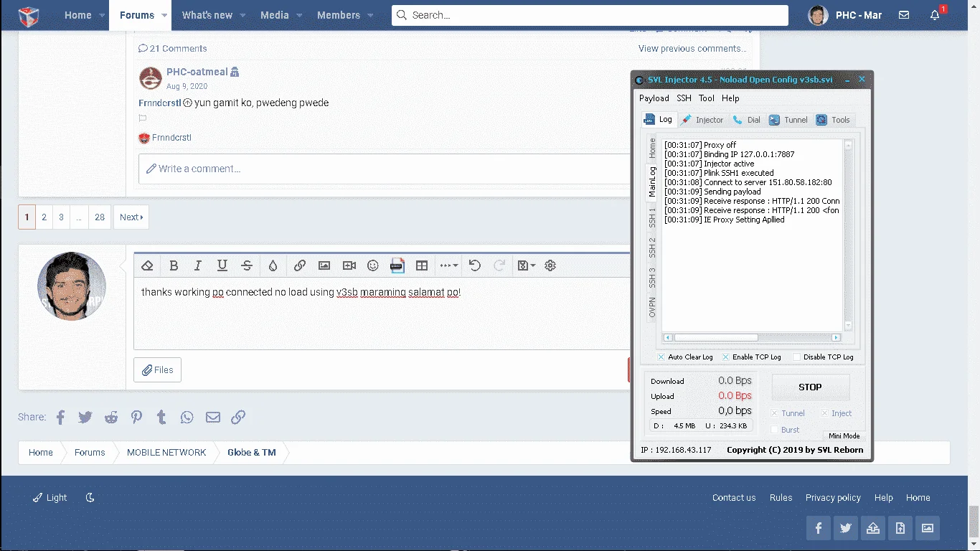
Task: Toggle bold formatting in reply editor
Action: (174, 265)
